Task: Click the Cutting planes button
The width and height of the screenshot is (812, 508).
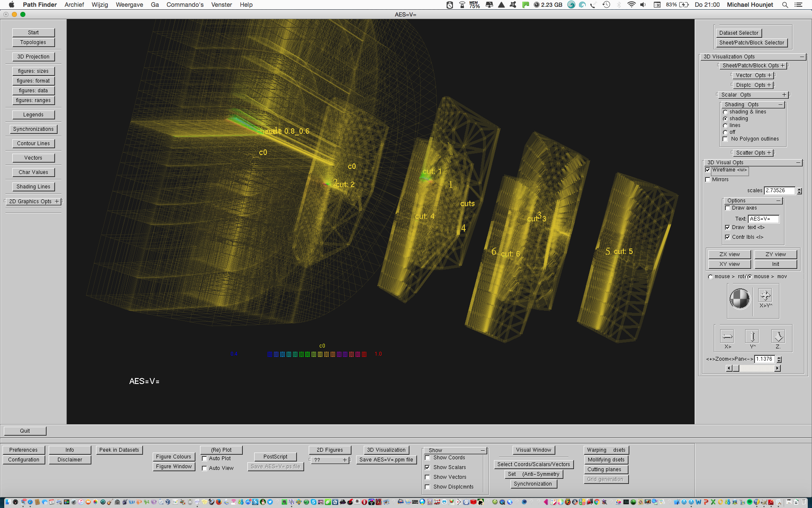Action: [606, 469]
